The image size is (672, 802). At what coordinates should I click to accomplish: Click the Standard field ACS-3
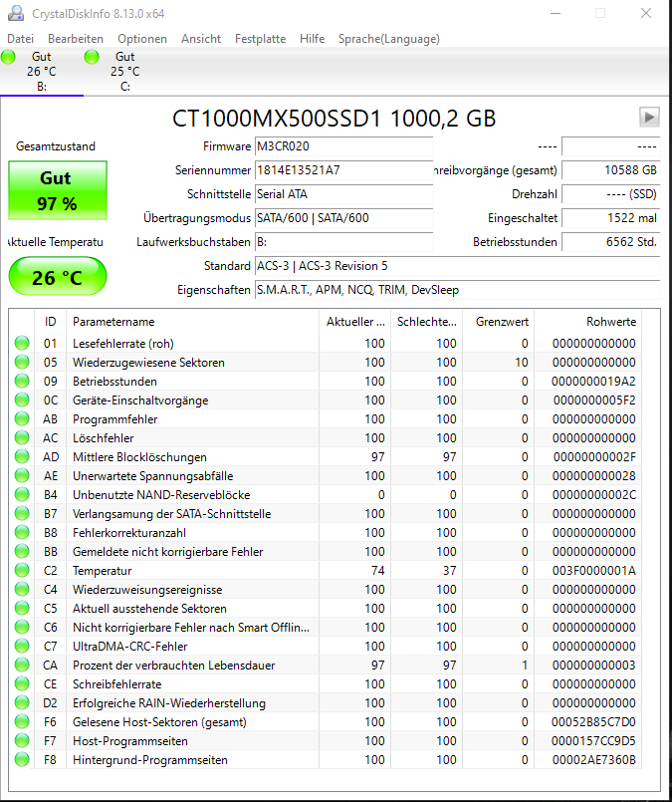coord(457,266)
